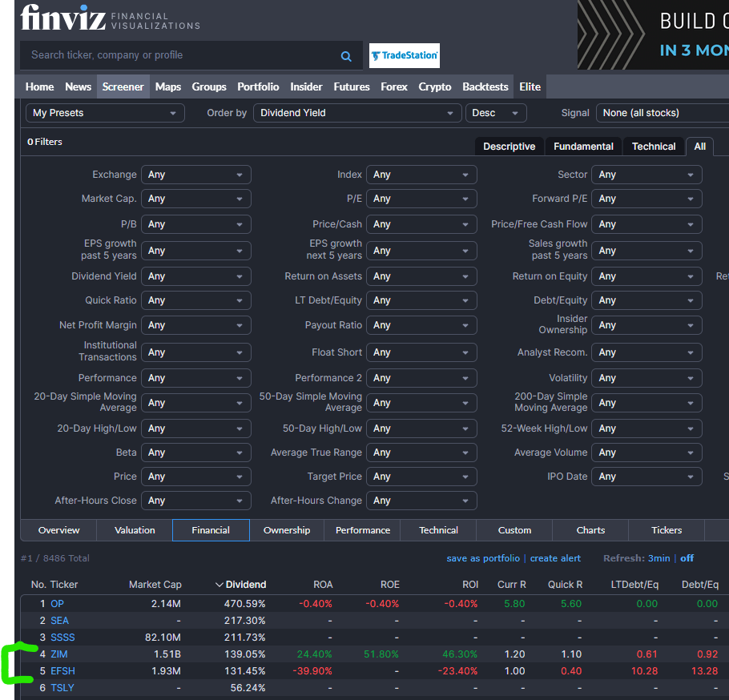Open the TradeStation sponsor logo
Screen dimensions: 729x700
(405, 56)
